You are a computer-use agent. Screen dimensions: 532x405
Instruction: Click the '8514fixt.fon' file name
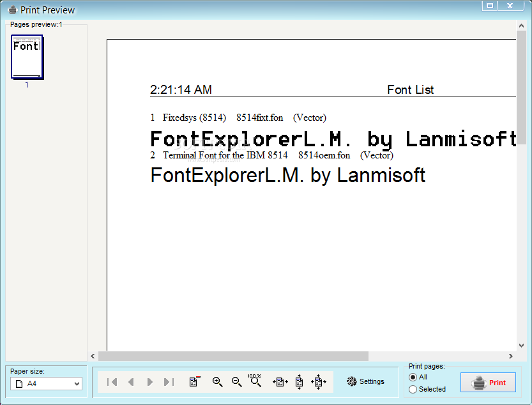click(x=259, y=118)
